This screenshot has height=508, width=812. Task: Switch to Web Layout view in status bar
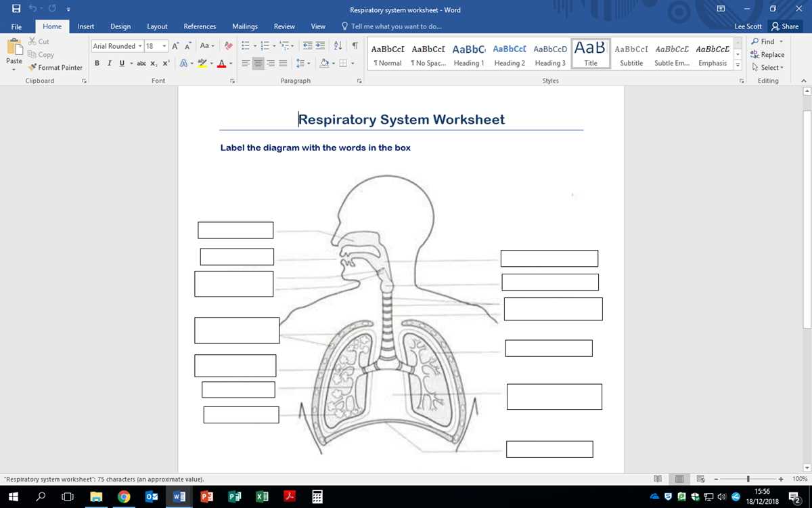[x=701, y=479]
